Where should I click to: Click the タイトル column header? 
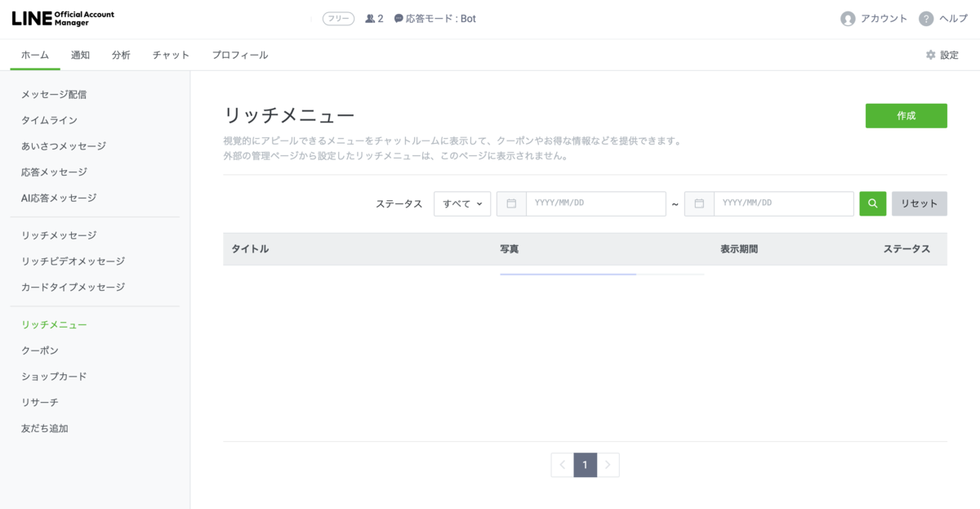coord(250,249)
